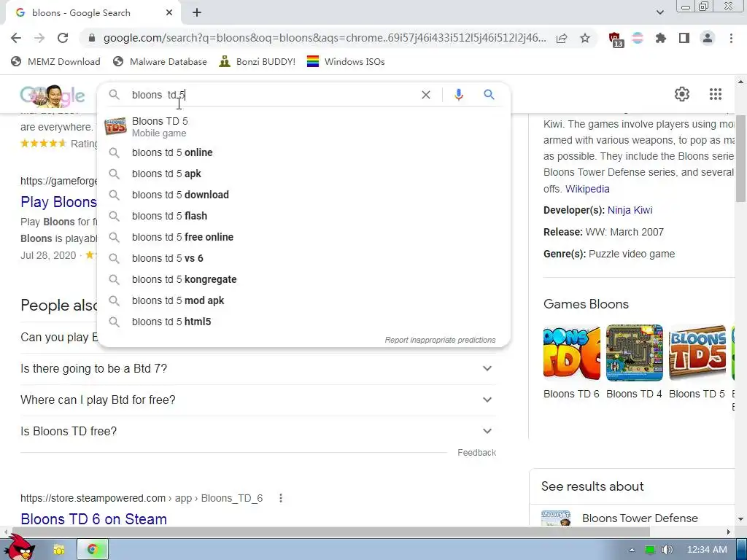
Task: Open Bonzi BUDDY! bookmark
Action: (x=257, y=61)
